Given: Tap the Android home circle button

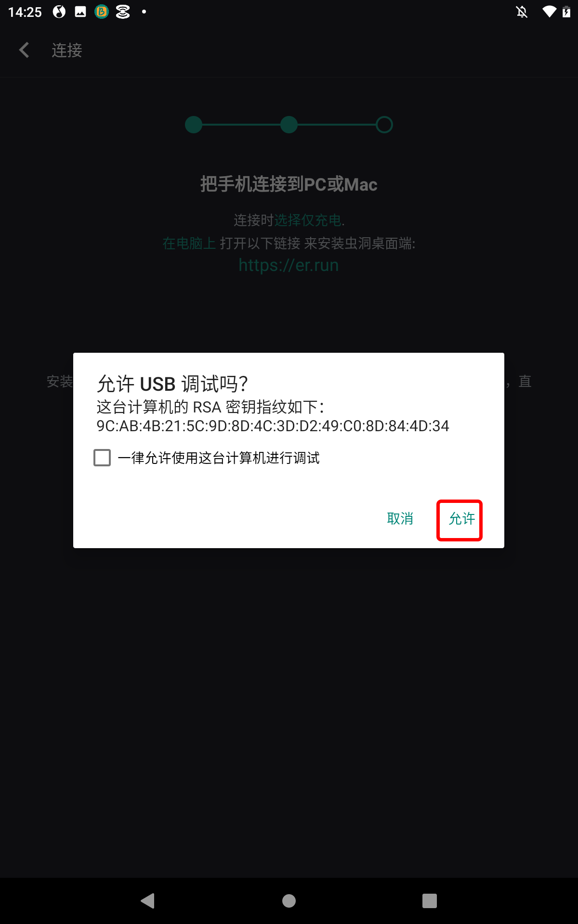Looking at the screenshot, I should pos(289,900).
